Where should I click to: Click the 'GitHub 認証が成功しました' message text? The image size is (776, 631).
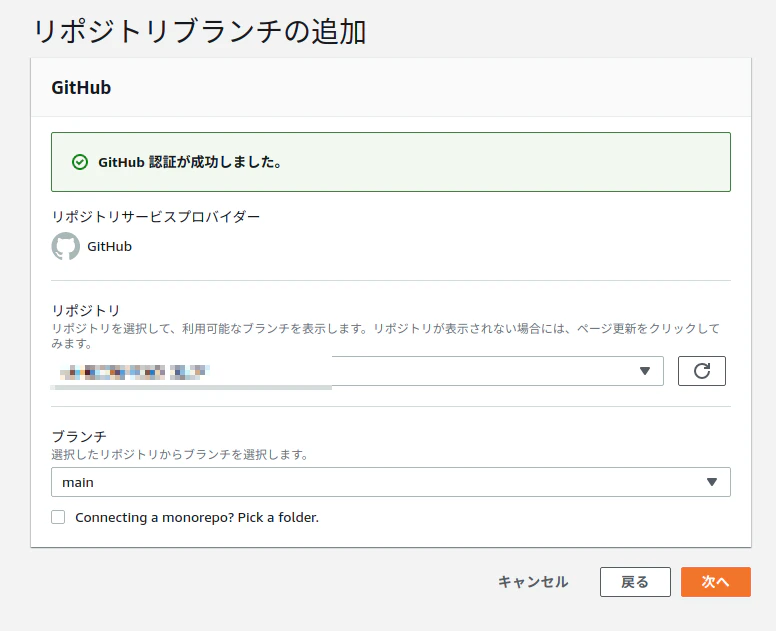point(189,162)
